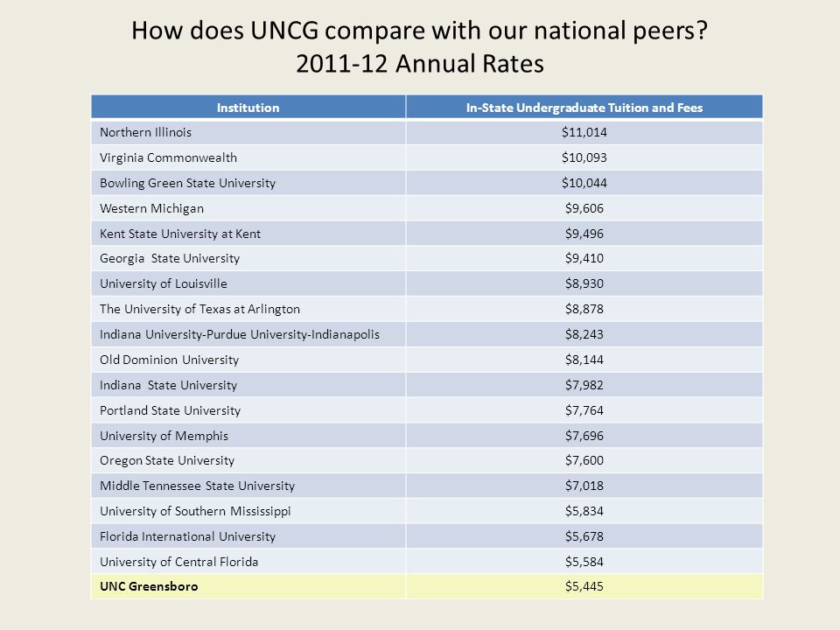Click the Institution column header
Image resolution: width=840 pixels, height=630 pixels.
coord(248,107)
